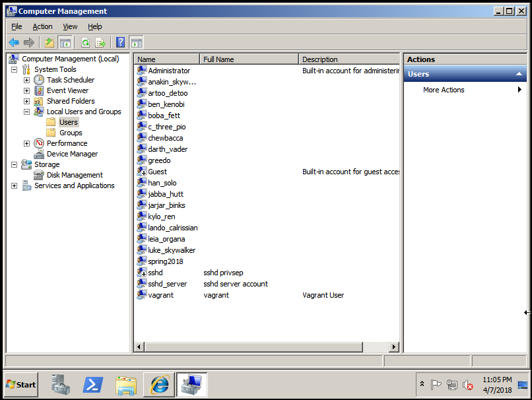Select the darth_vader user
This screenshot has height=400, width=532.
(x=168, y=149)
